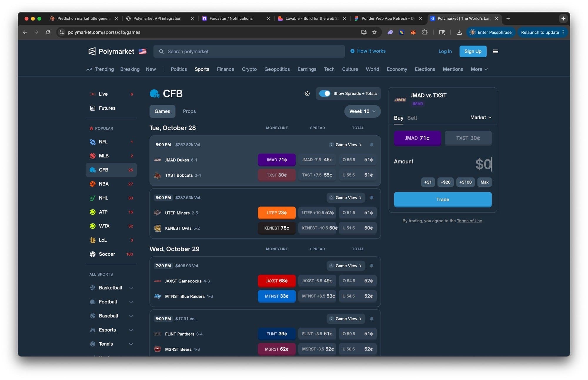Screen dimensions: 588x380
Task: Click the bell icon on JMAD vs TXST game
Action: pyautogui.click(x=372, y=145)
